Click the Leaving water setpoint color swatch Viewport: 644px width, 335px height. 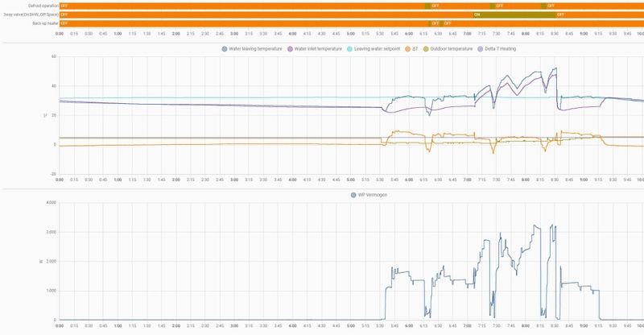(x=349, y=49)
